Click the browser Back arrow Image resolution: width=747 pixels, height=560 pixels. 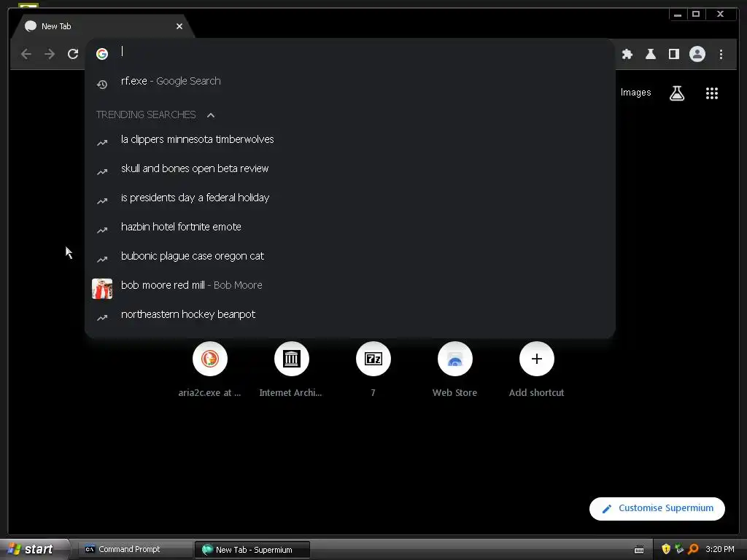coord(26,54)
